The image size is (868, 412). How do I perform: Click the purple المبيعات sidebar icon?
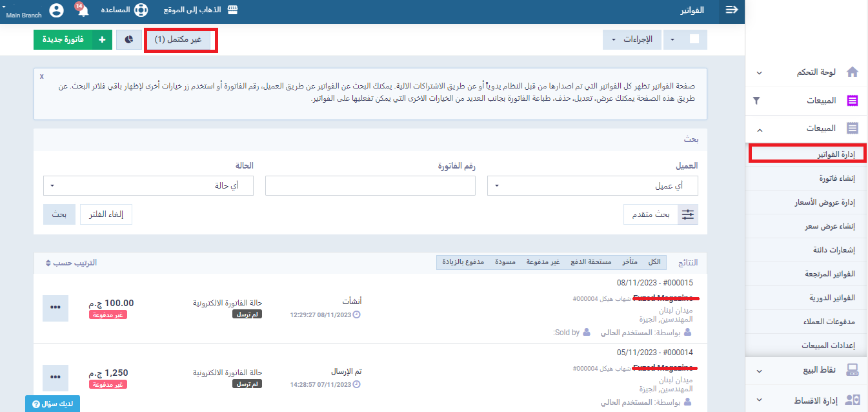coord(853,101)
